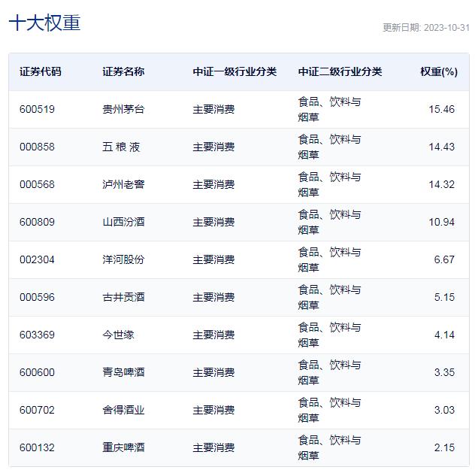Click 主要消费 in the 舍得酒业 row
475x476 pixels.
point(214,410)
